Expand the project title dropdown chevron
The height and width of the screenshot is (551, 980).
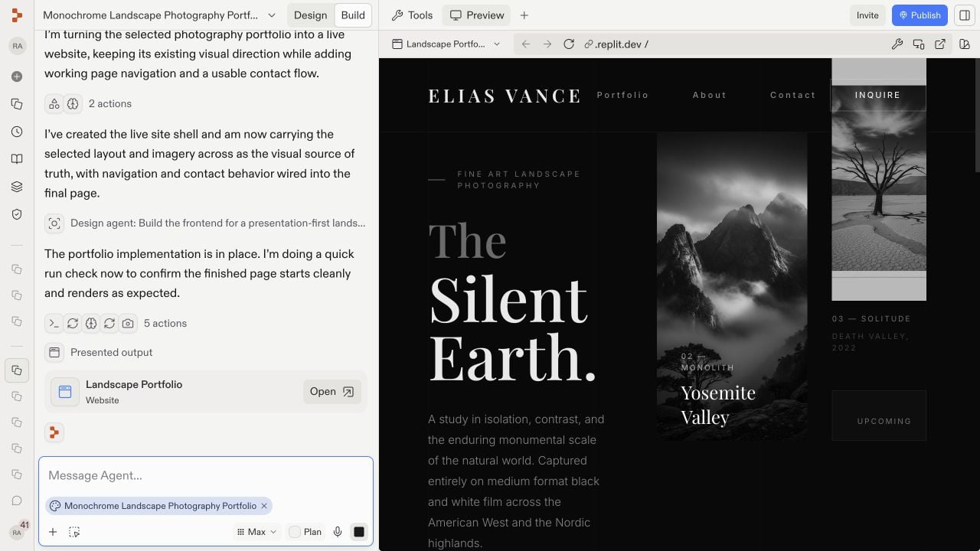(x=272, y=15)
